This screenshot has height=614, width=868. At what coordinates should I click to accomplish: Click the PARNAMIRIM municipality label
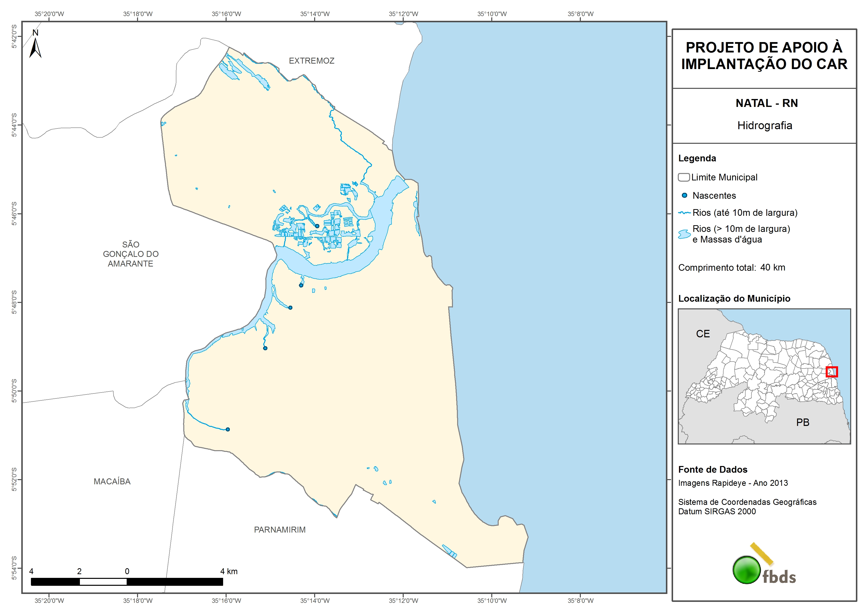click(280, 530)
